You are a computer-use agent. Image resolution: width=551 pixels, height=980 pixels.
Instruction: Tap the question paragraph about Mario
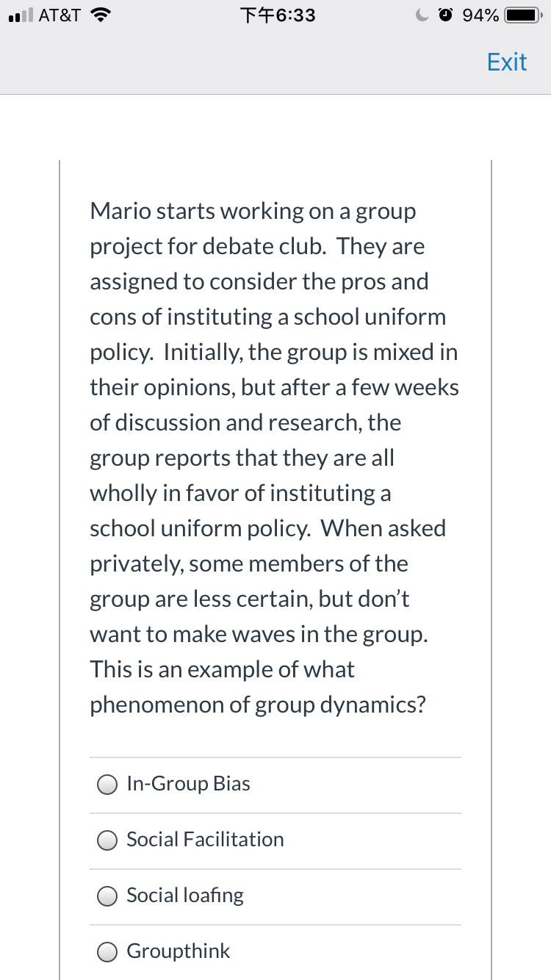pyautogui.click(x=275, y=458)
